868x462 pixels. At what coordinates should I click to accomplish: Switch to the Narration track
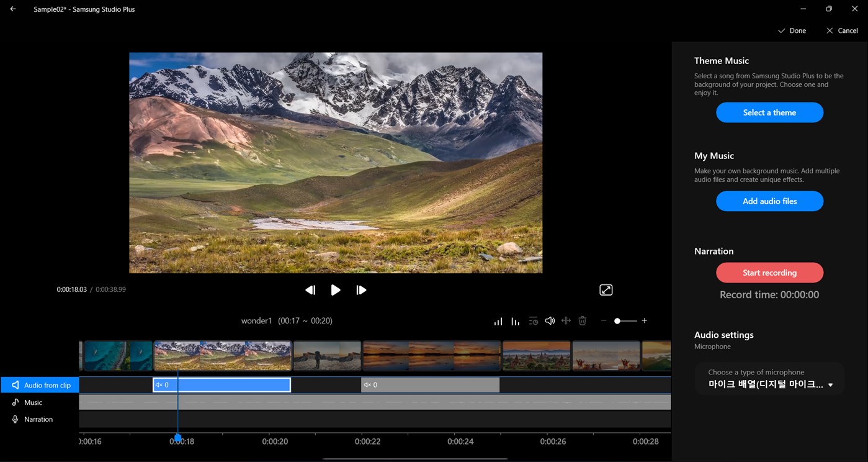point(42,419)
